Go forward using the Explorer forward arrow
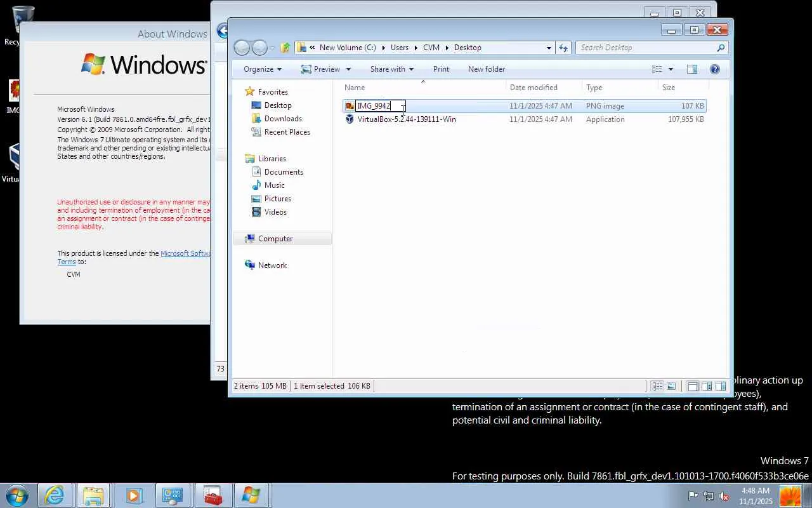 pos(259,48)
